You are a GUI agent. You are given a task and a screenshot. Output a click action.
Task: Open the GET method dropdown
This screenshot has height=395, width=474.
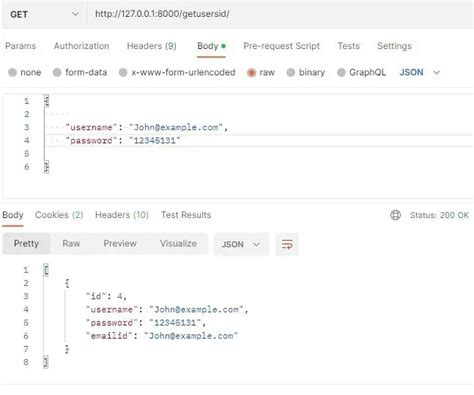click(44, 14)
